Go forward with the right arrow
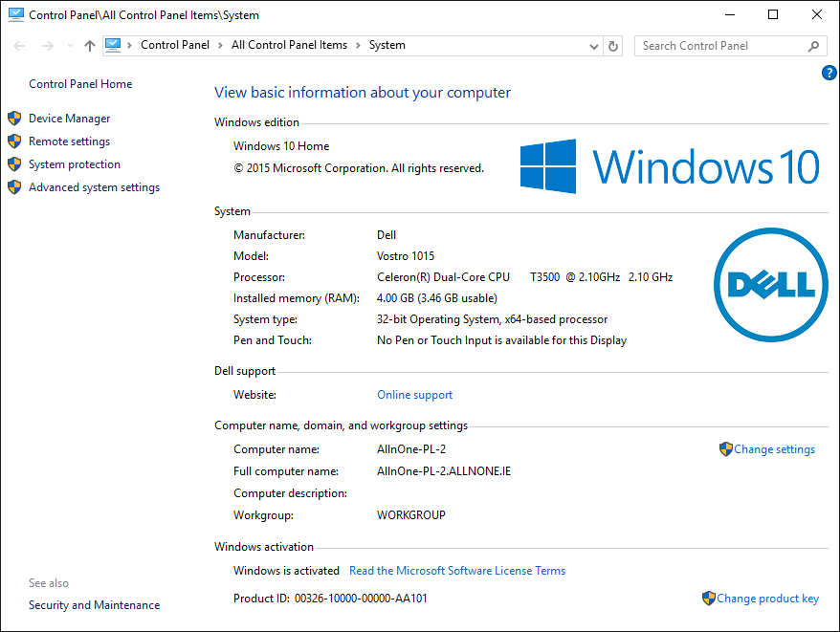840x632 pixels. 47,46
